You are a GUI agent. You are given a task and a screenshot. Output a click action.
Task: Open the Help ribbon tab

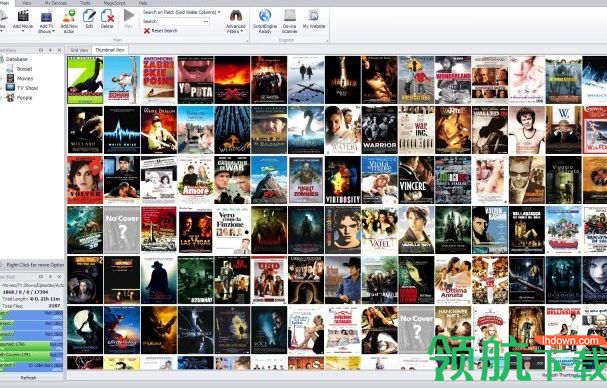(142, 3)
